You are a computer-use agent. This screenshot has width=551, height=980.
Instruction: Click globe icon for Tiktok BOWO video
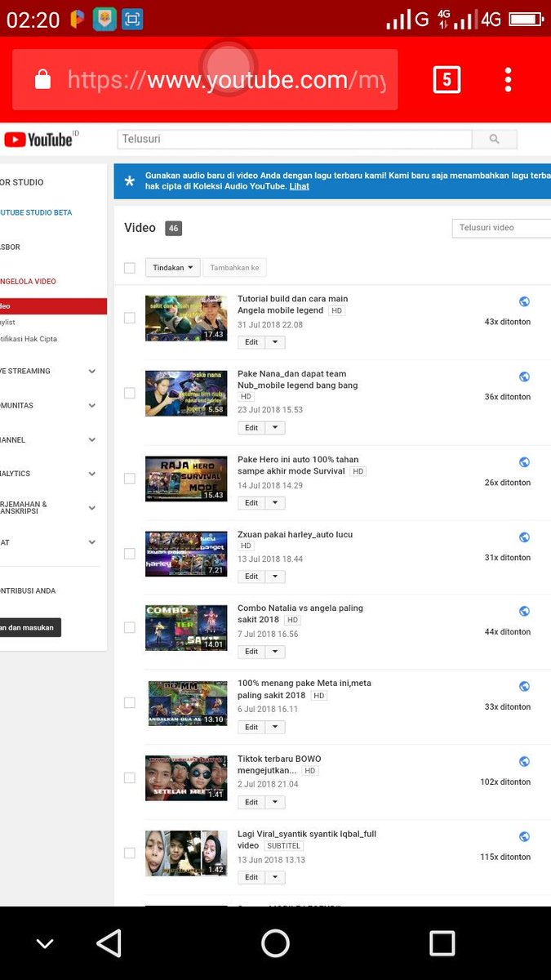coord(524,761)
